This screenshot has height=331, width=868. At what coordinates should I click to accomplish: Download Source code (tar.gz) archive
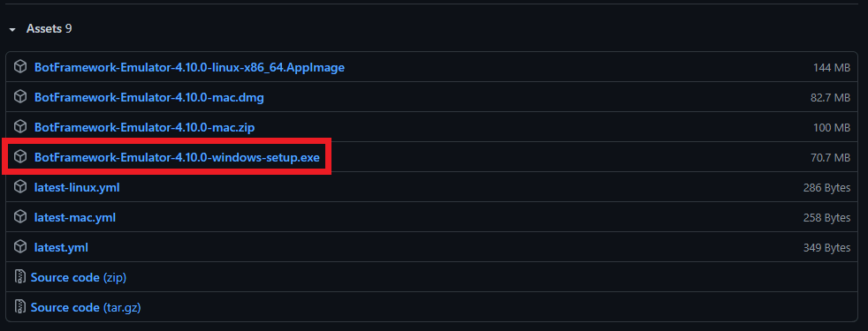pos(86,307)
